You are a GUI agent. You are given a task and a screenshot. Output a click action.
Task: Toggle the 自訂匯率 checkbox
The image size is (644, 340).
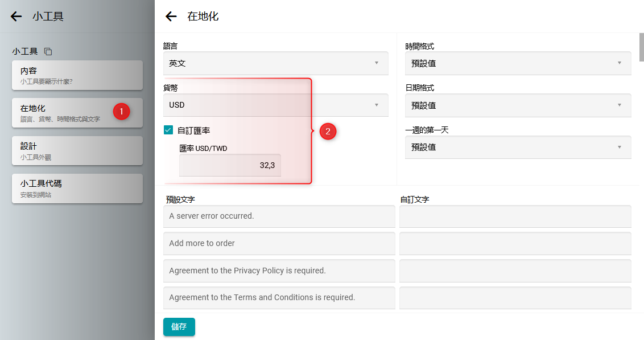168,130
